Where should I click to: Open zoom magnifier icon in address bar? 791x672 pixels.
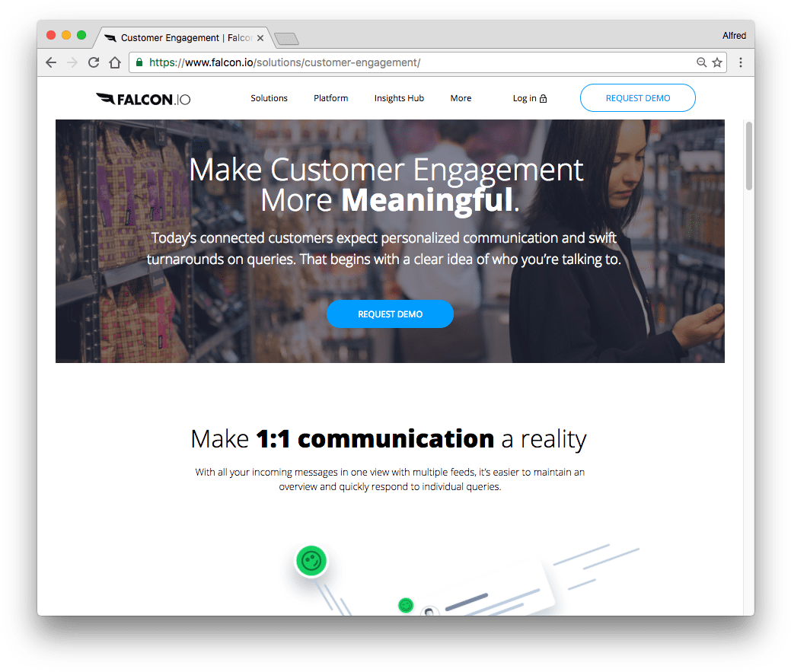tap(701, 62)
